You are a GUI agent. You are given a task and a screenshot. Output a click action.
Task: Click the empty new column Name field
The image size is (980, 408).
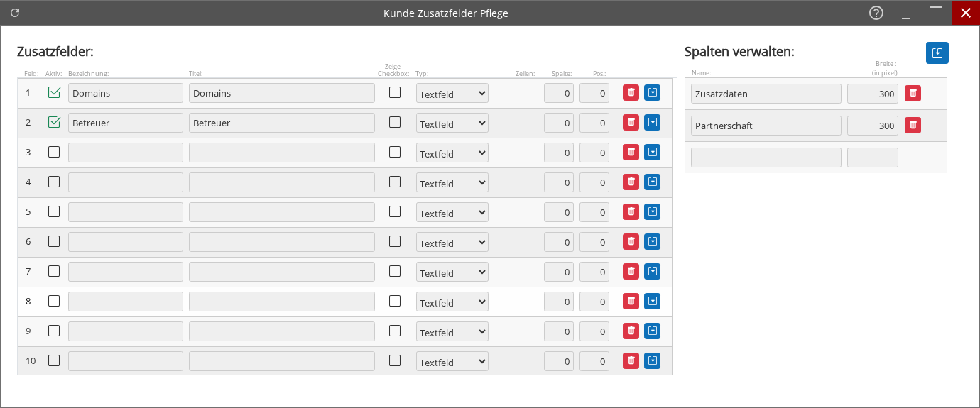(766, 158)
